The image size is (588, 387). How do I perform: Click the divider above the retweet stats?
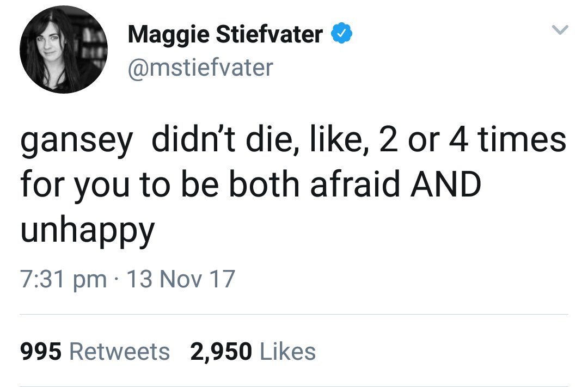pyautogui.click(x=294, y=314)
